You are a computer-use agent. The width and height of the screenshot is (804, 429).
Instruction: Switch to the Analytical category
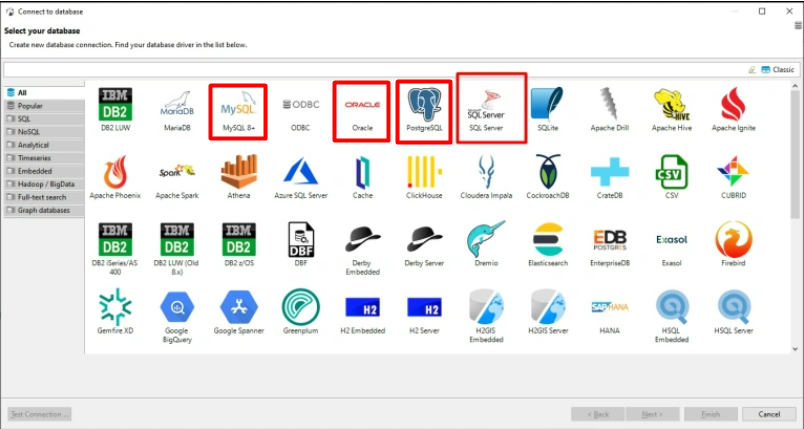coord(44,145)
